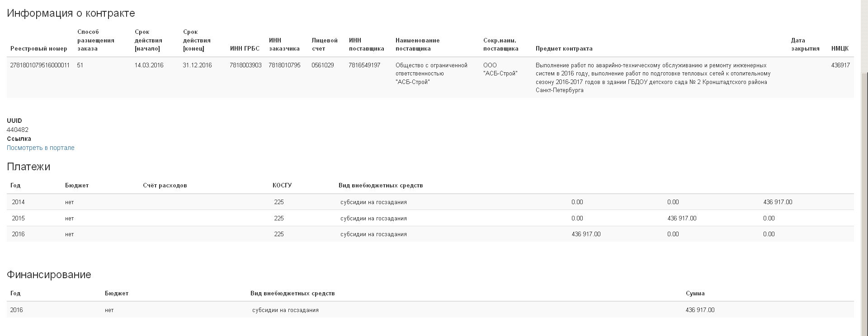Select the 2014 year cell in Платежи
Viewport: 868px width, 336px height.
coord(18,202)
